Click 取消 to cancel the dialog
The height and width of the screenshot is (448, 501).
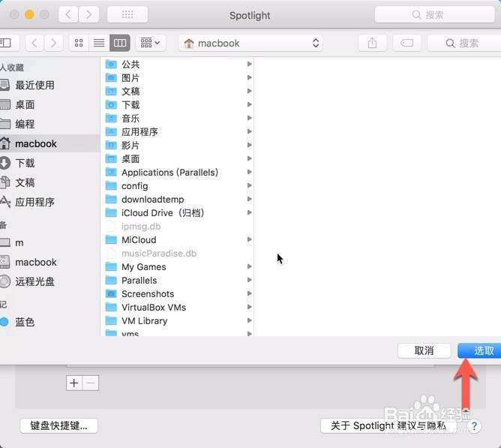[424, 350]
